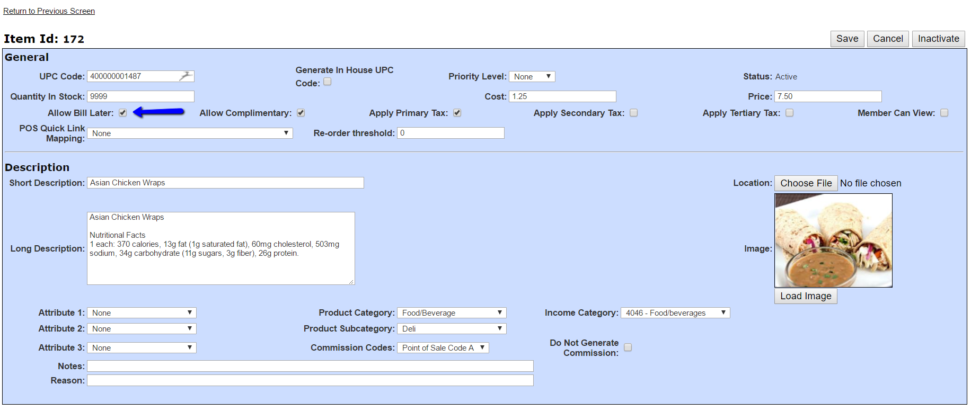980x411 pixels.
Task: Enable Do Not Generate Commission checkbox
Action: 628,347
